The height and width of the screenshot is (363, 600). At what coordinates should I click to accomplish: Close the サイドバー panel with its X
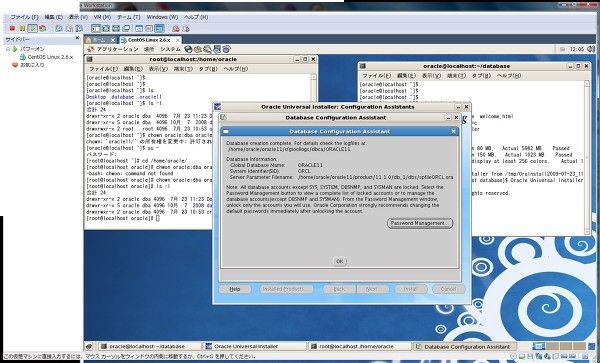(77, 38)
